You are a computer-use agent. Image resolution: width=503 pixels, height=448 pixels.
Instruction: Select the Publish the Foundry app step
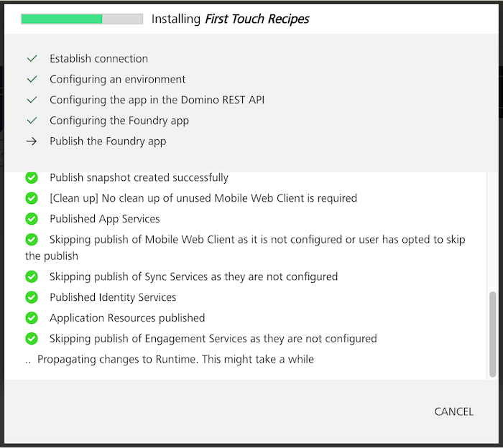pos(108,141)
